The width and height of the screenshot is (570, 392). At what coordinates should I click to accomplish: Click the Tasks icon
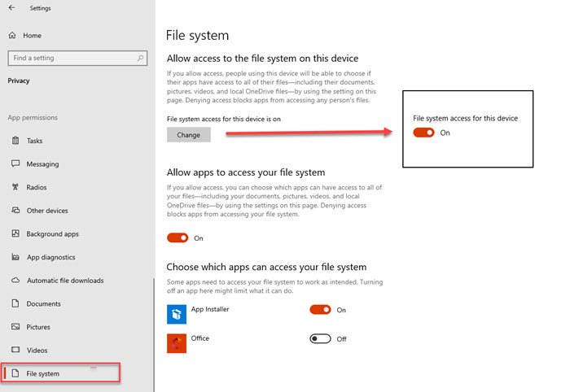click(15, 141)
